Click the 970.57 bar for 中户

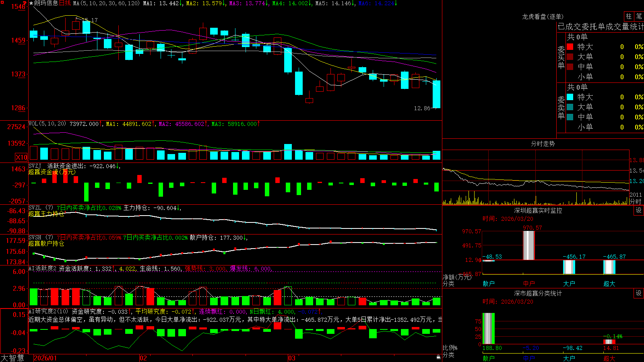click(529, 245)
